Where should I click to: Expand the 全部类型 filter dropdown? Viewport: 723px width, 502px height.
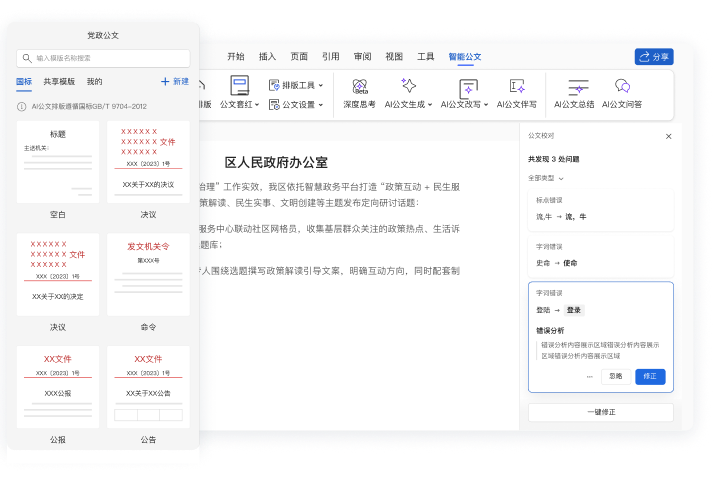click(546, 178)
